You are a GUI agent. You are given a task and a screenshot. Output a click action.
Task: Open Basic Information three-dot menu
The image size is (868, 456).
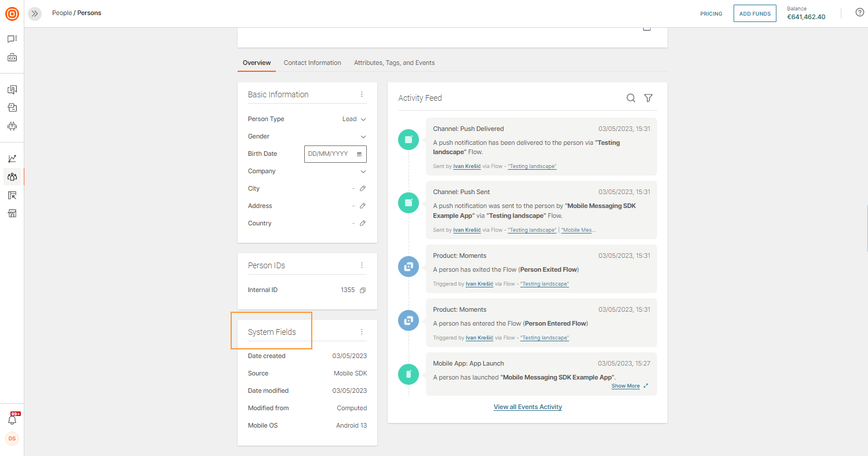[362, 94]
